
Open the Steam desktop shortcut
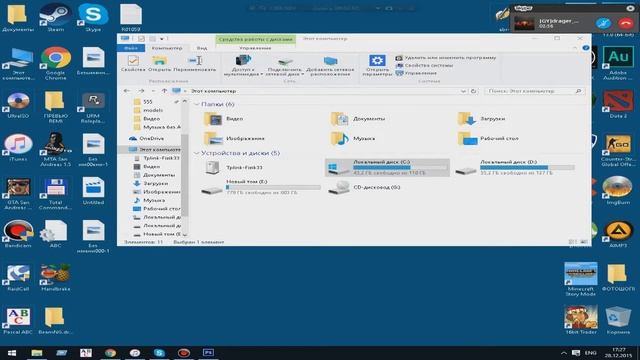click(x=55, y=17)
